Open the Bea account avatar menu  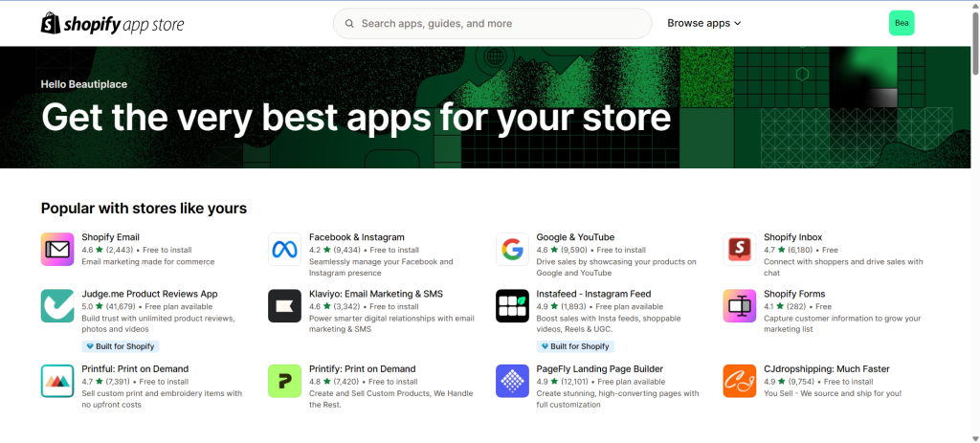click(902, 23)
